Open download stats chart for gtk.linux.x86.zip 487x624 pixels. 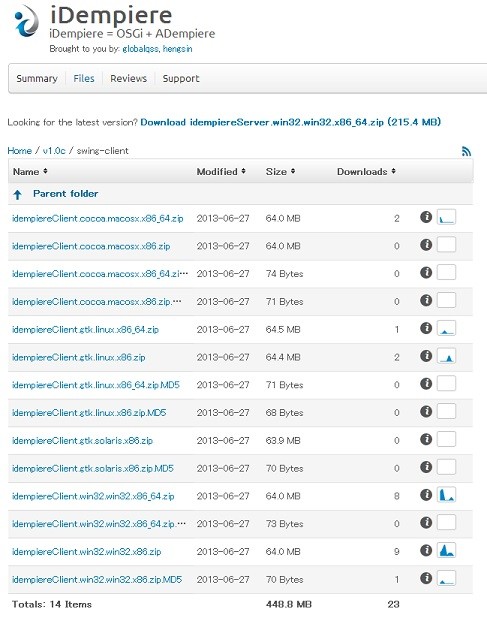tap(446, 356)
